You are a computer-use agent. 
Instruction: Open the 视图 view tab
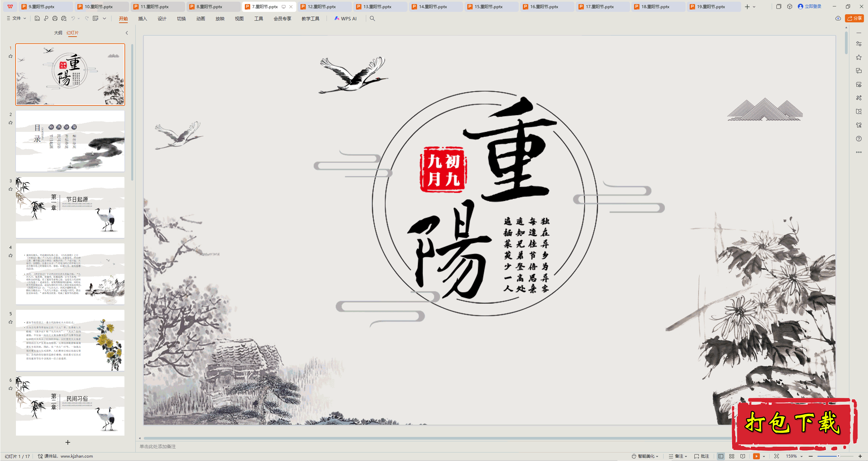click(239, 19)
